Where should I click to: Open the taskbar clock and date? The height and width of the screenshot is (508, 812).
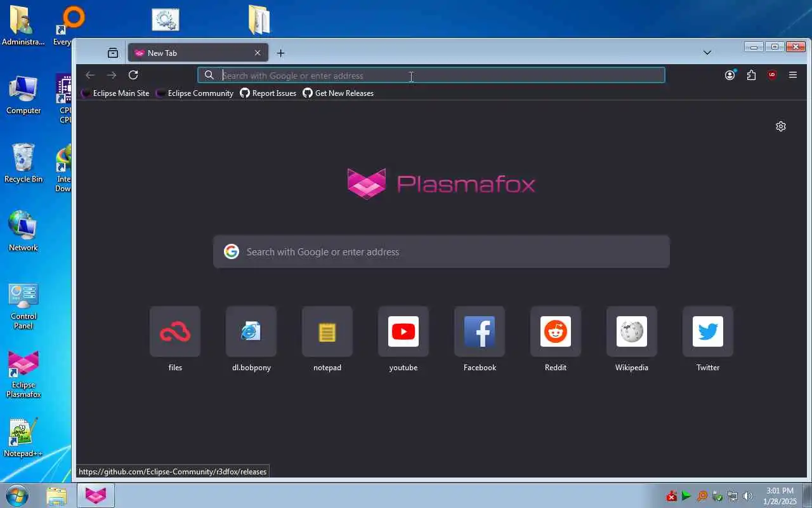(780, 496)
